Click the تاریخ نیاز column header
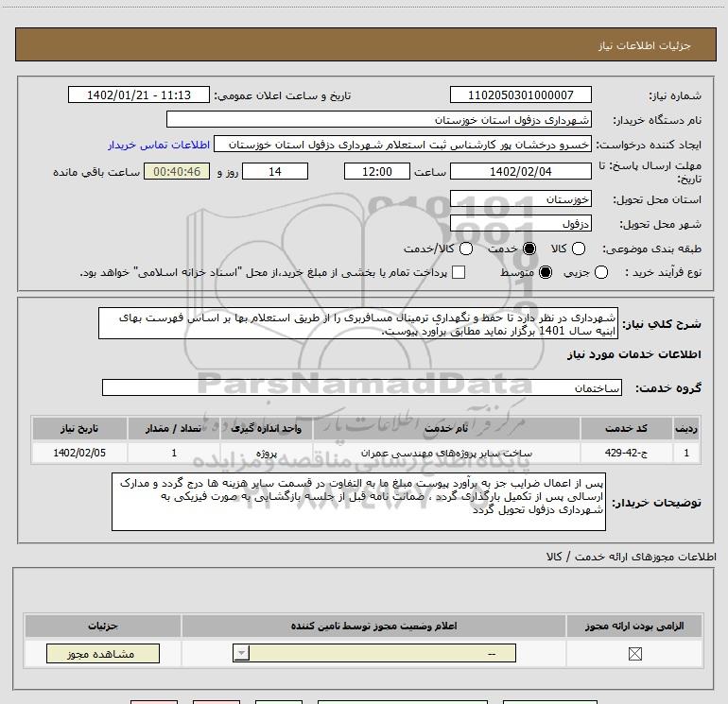Viewport: 728px width, 704px height. pos(79,428)
